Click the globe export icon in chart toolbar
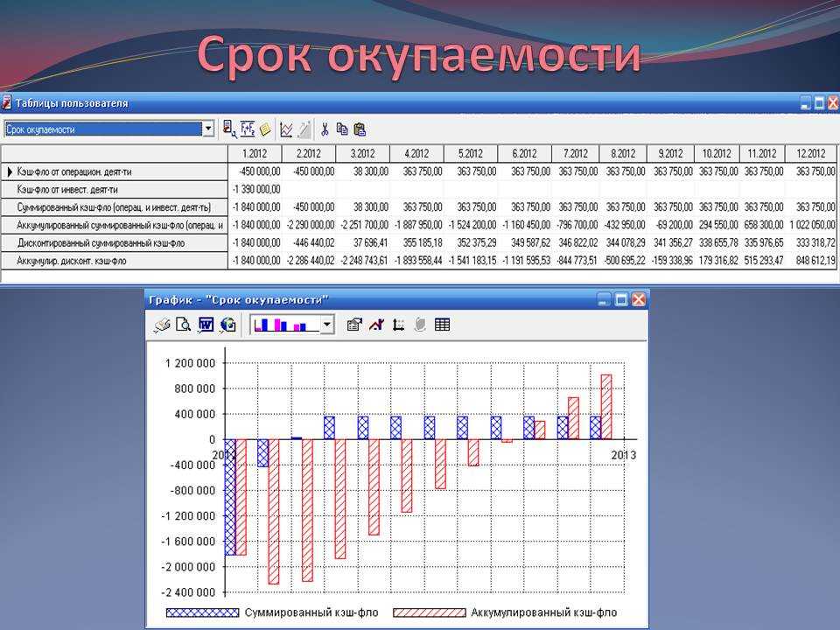 point(227,325)
